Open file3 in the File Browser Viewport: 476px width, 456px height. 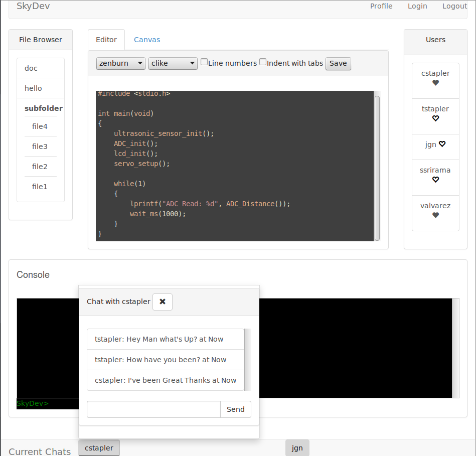[x=40, y=146]
